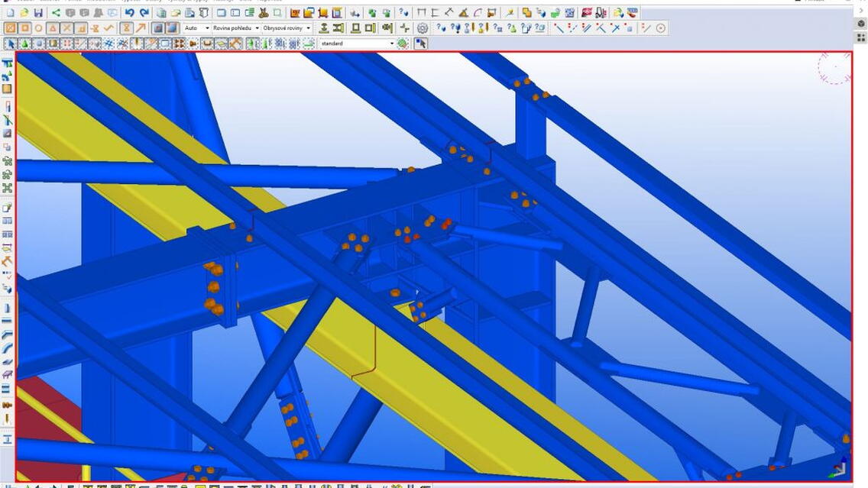Toggle the green cone selection switch
Screen dimensions: 868x488
[25, 44]
